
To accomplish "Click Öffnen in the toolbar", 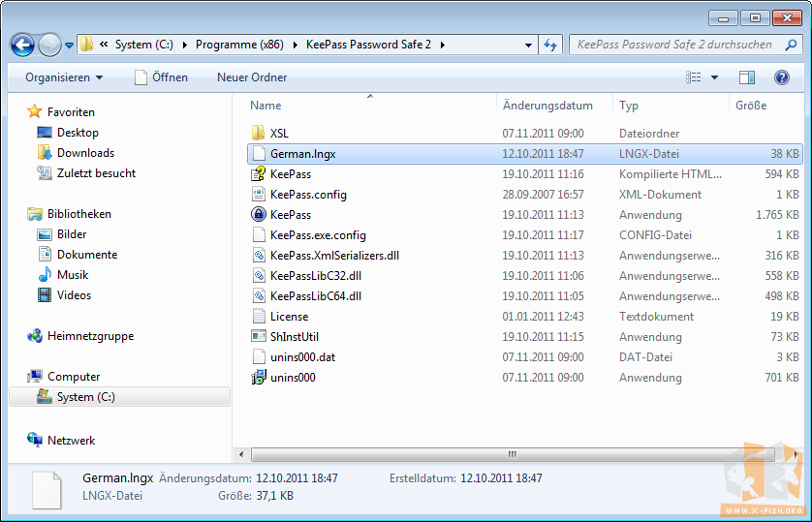I will (x=162, y=77).
